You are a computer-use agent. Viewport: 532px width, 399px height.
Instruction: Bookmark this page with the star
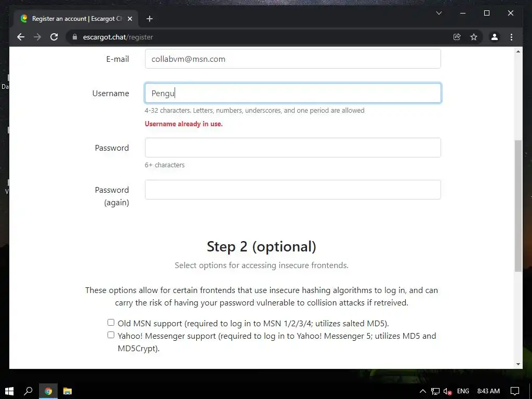click(474, 37)
